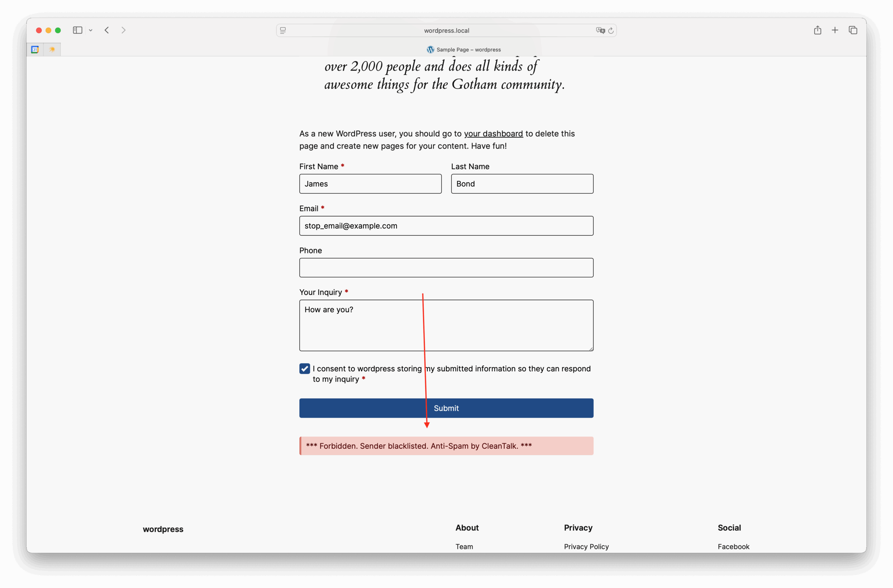Click the translate icon in address bar
Image resolution: width=893 pixels, height=588 pixels.
click(x=600, y=30)
